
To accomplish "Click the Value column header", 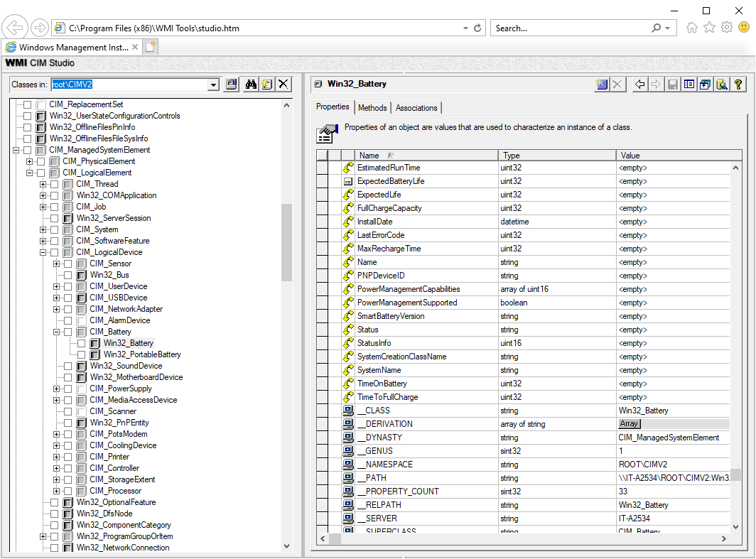I will 679,155.
